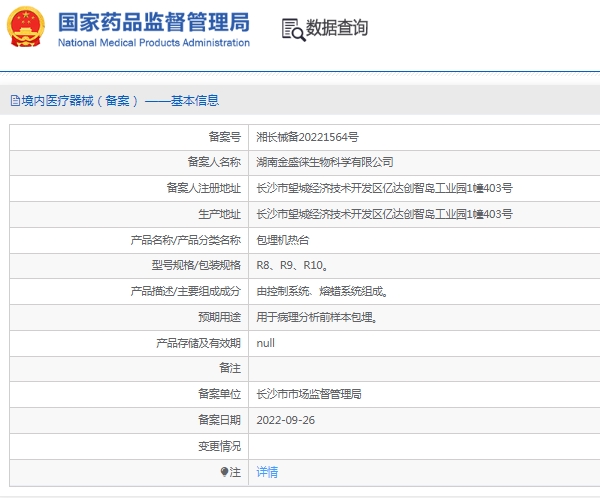Viewport: 600px width, 498px height.
Task: Click the 备案日期 label
Action: point(220,420)
